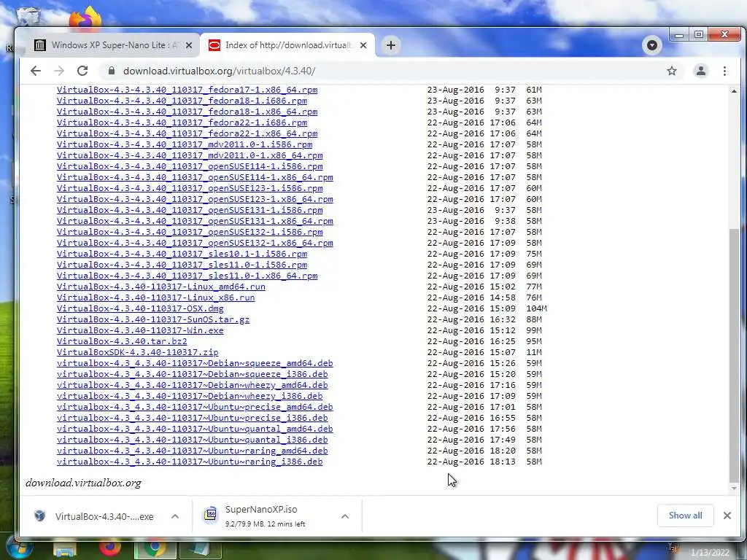Open the Ubuntu precise i386 deb link
The width and height of the screenshot is (747, 560).
pyautogui.click(x=193, y=418)
